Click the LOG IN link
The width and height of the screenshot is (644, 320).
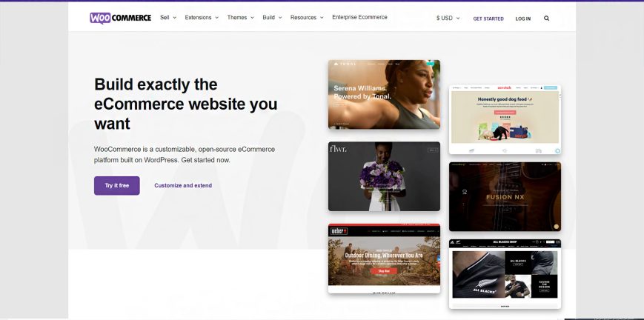(523, 19)
